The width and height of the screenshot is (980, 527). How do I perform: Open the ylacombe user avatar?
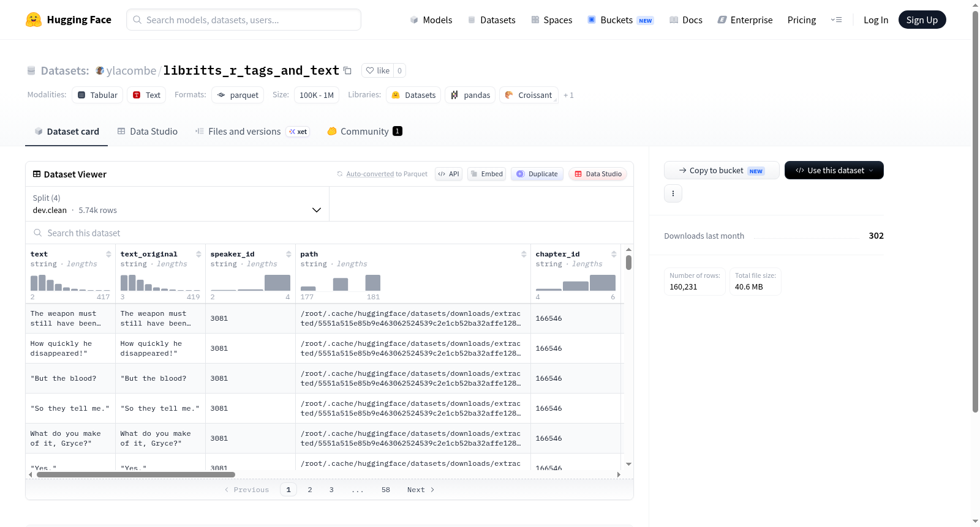100,70
